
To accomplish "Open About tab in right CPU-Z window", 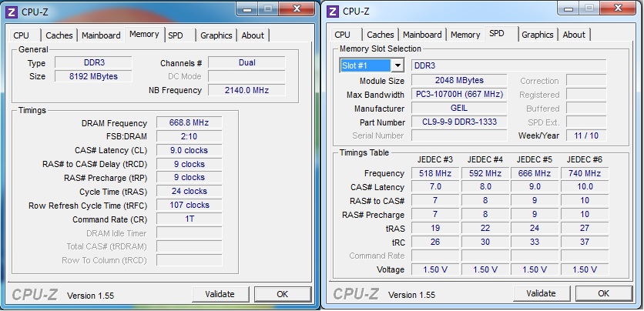I will click(x=574, y=35).
